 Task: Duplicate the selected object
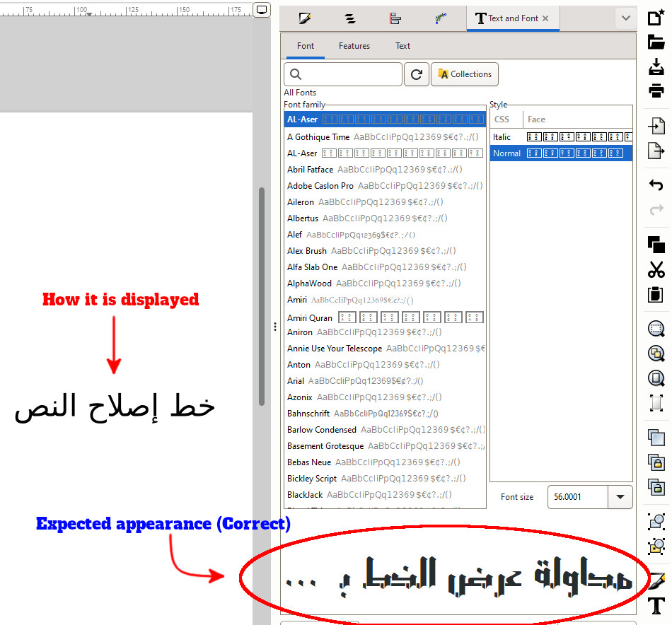coord(656,438)
